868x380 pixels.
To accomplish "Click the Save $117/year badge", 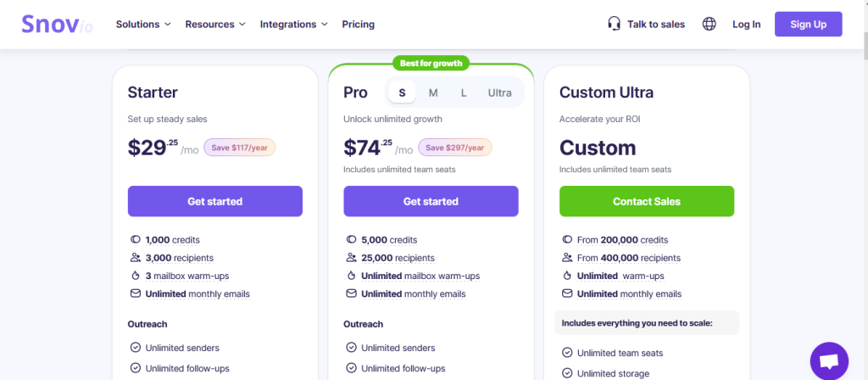I will point(239,148).
